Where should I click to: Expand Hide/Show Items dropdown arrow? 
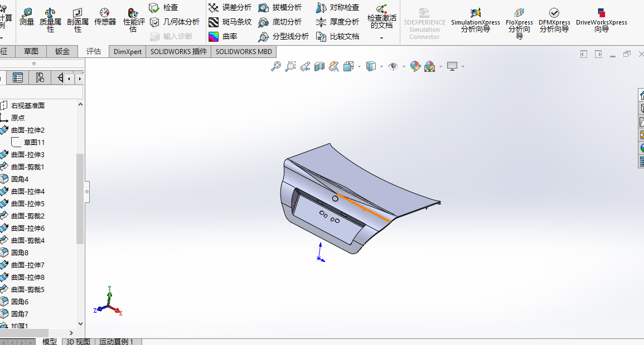click(x=404, y=66)
